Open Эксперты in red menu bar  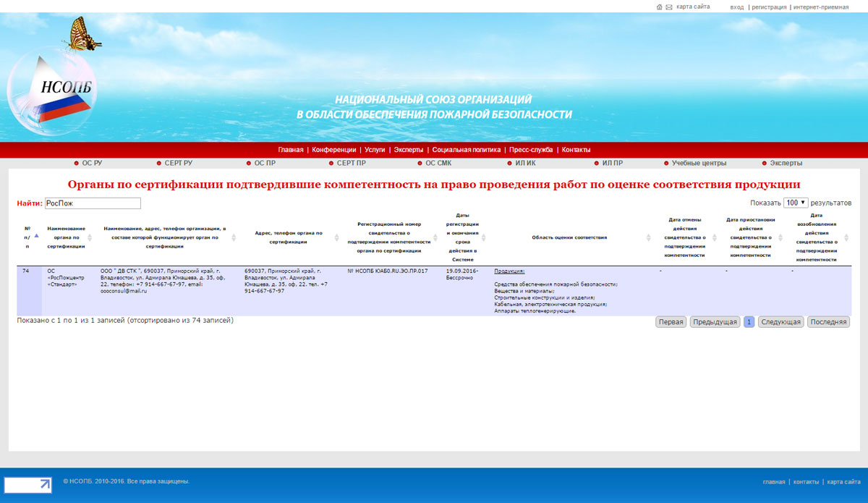409,150
